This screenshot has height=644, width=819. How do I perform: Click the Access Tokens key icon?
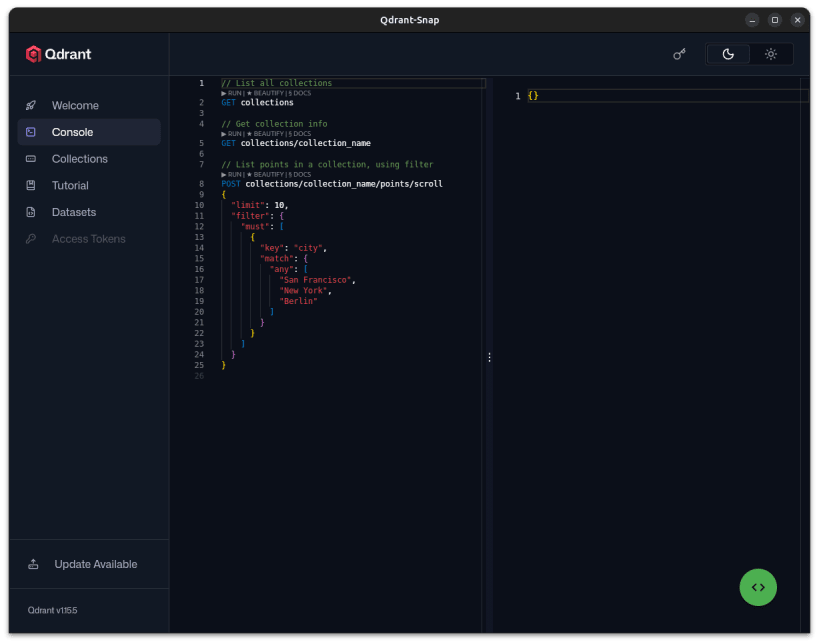31,239
